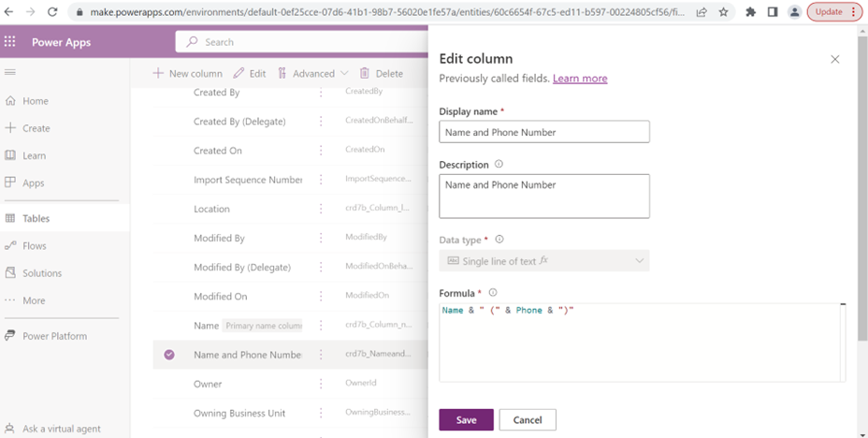868x438 pixels.
Task: Select the Location column row
Action: [290, 209]
